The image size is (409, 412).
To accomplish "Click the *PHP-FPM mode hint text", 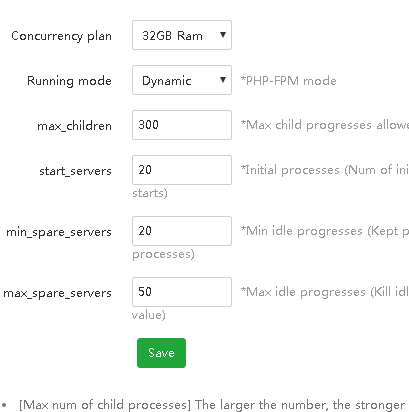I will click(289, 81).
